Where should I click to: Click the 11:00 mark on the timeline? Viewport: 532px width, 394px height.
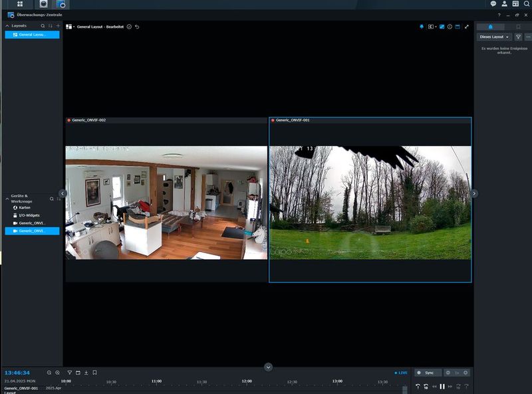[156, 381]
